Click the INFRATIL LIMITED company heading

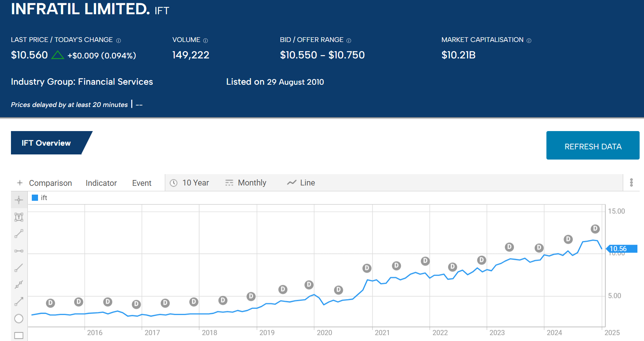click(x=80, y=9)
